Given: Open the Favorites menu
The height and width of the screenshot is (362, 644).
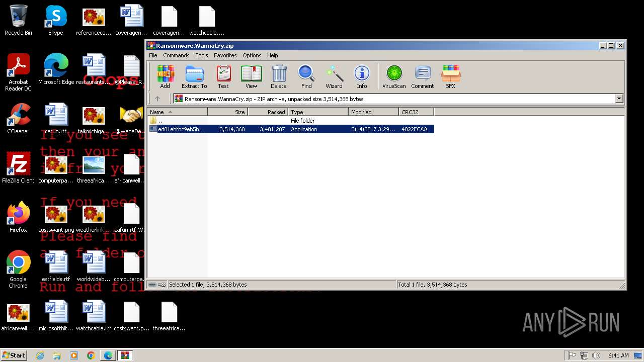Looking at the screenshot, I should coord(225,55).
